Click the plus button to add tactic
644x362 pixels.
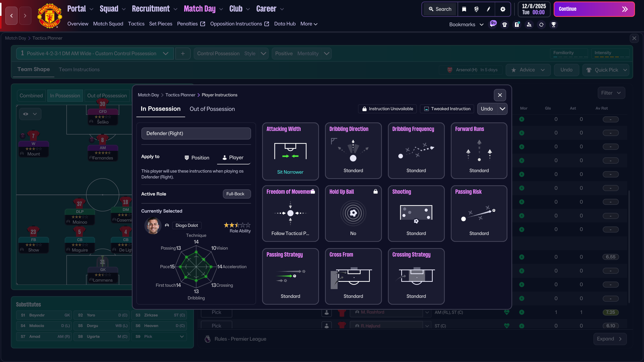(x=183, y=54)
